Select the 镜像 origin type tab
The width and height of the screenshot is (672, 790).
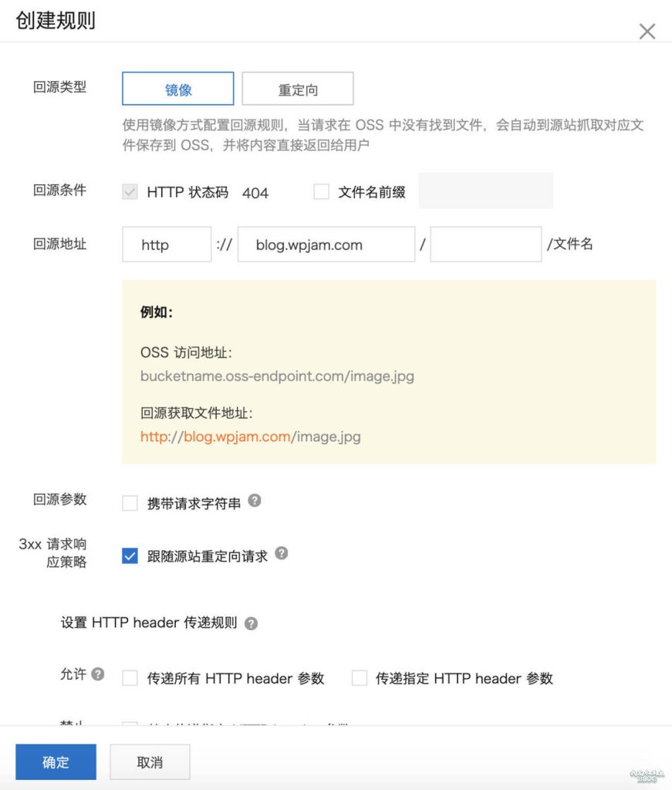coord(178,89)
